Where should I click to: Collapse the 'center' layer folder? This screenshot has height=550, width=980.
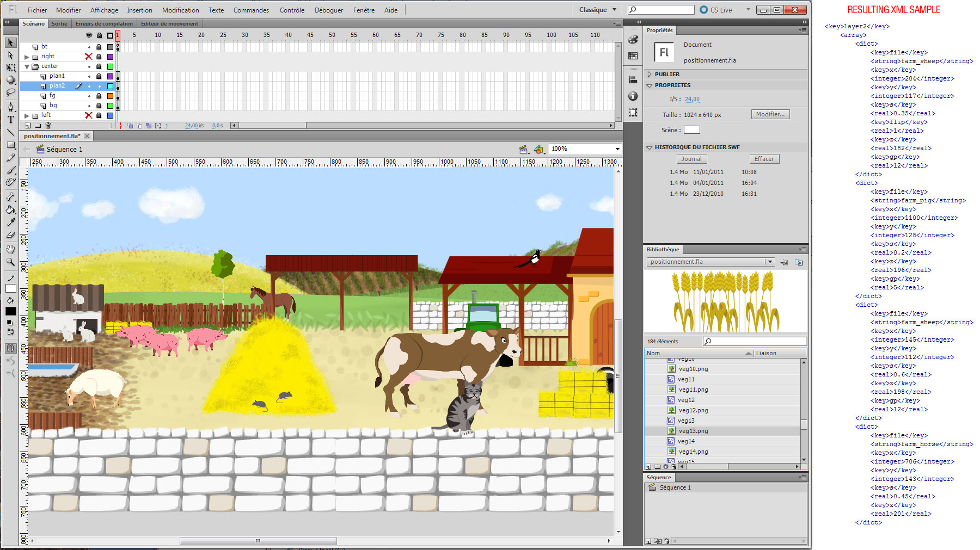coord(27,66)
